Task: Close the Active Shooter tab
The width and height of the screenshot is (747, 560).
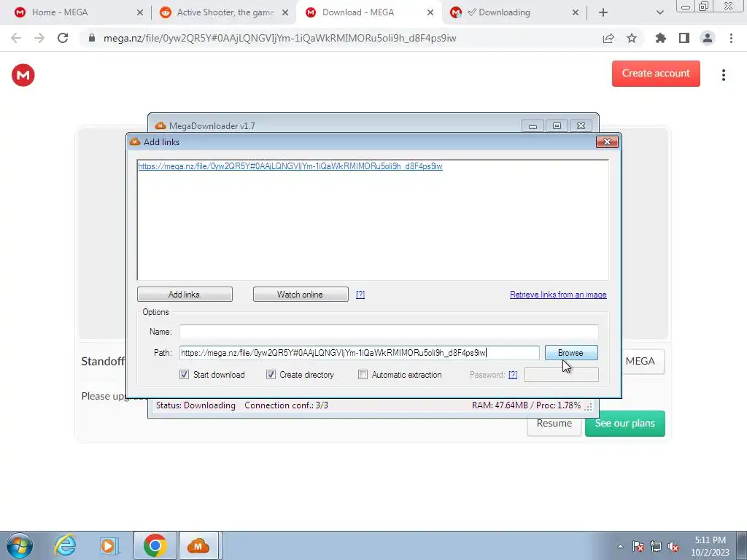Action: pyautogui.click(x=285, y=12)
